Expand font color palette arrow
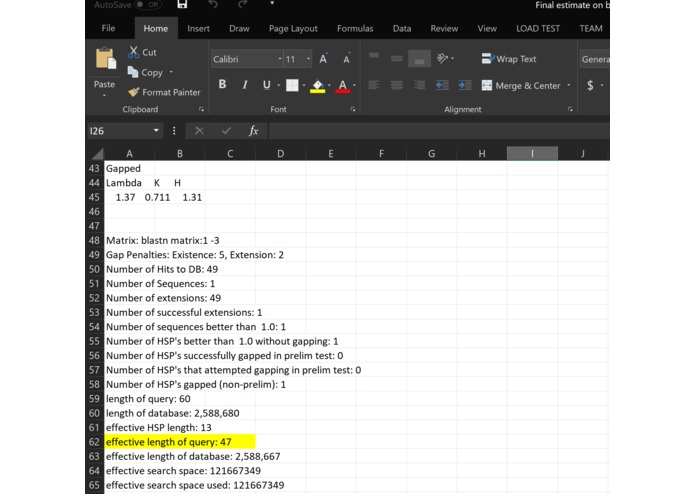 [355, 85]
